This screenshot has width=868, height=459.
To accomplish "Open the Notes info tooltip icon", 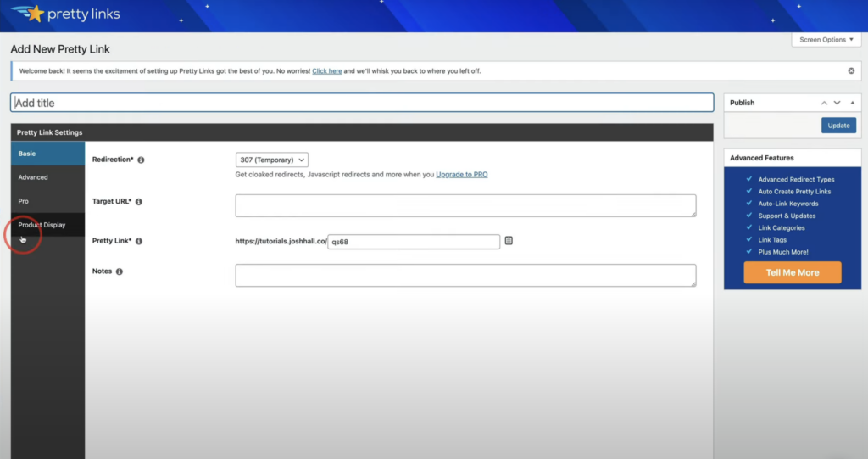I will tap(119, 271).
